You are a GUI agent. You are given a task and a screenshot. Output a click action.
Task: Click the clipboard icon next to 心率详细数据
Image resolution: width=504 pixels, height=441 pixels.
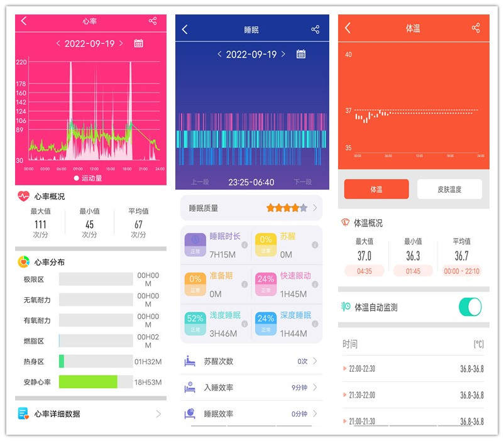coord(21,413)
